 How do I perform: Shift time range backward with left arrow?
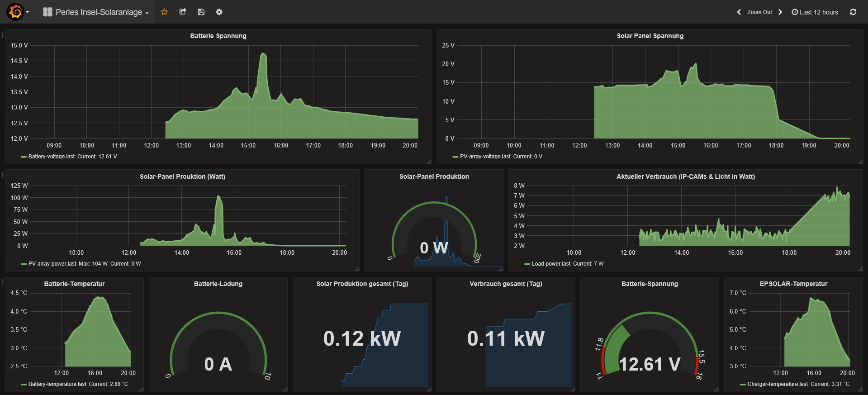pos(739,12)
